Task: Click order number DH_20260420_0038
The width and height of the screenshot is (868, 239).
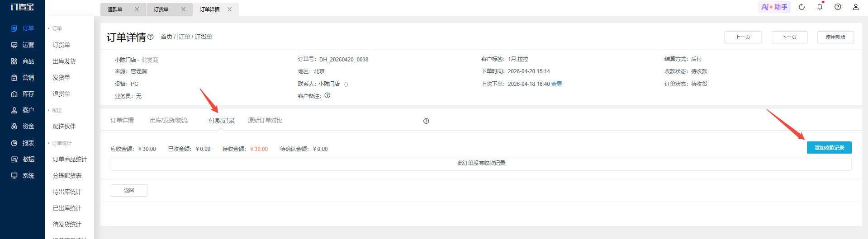Action: [344, 60]
